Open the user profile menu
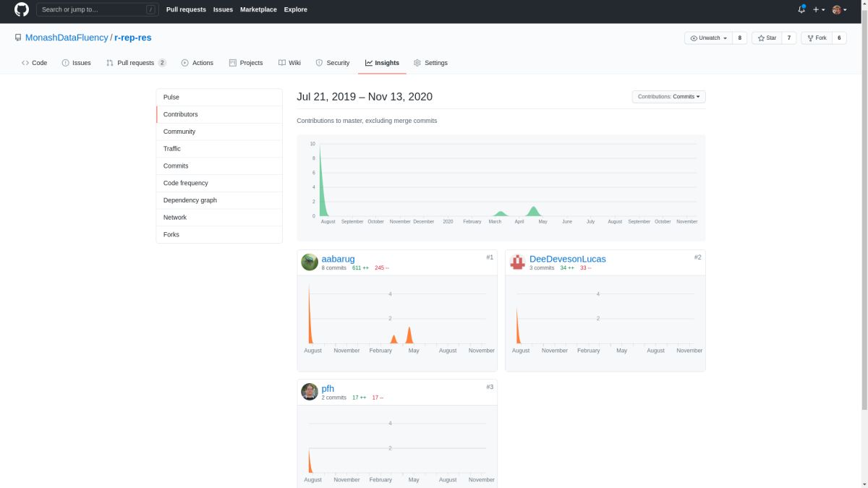Screen dimensions: 868x488 [840, 9]
